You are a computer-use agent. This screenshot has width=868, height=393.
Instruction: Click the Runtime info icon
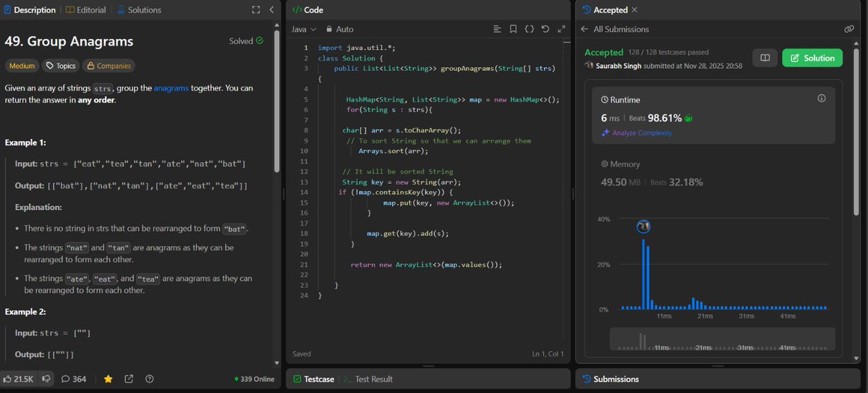(x=821, y=98)
